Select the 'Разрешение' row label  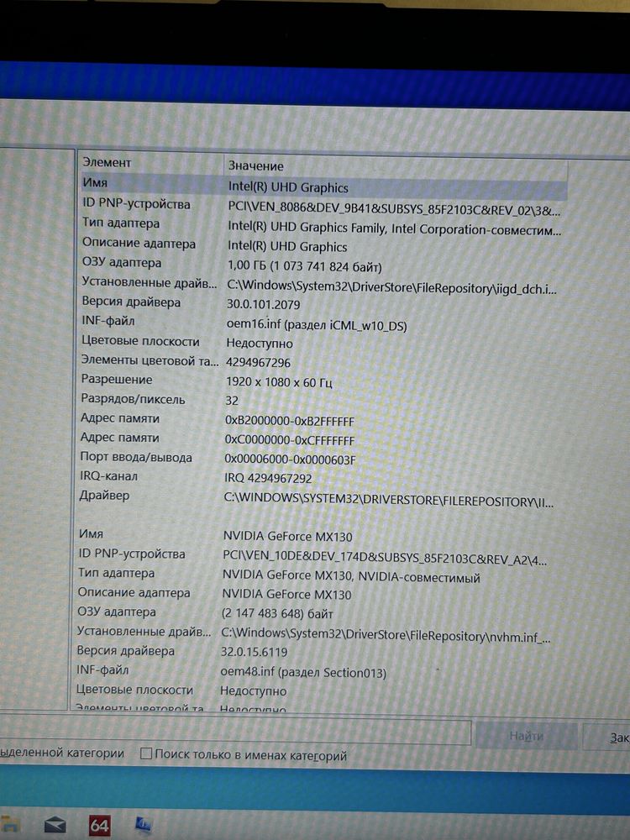point(117,380)
